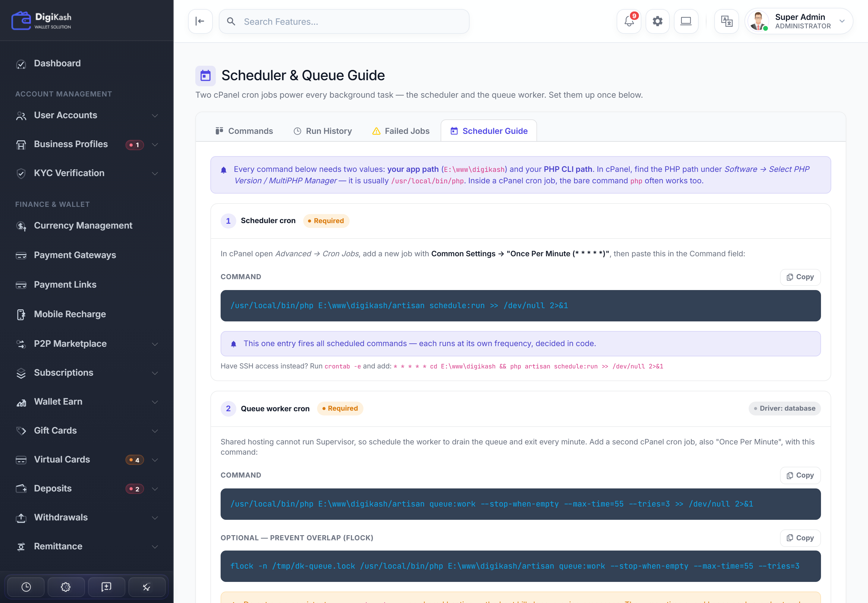
Task: Click the calendar icon beside page title
Action: pos(206,76)
